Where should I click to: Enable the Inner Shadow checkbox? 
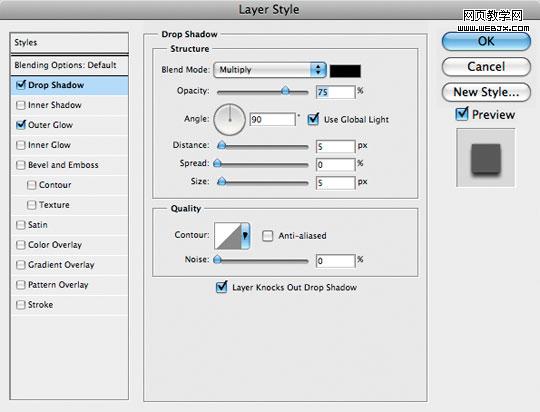coord(21,105)
